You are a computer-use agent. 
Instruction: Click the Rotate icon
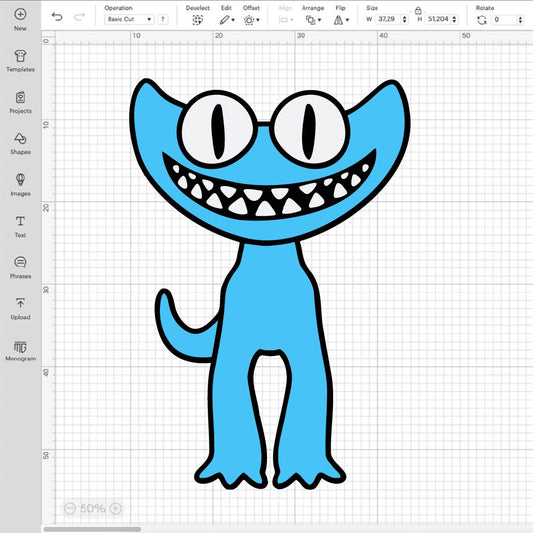pyautogui.click(x=481, y=20)
